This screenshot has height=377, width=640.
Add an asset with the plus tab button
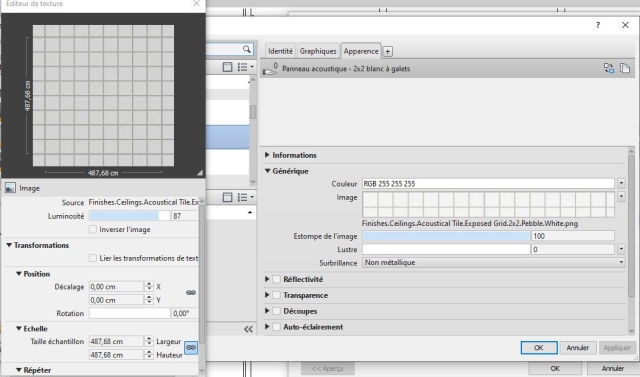click(387, 51)
